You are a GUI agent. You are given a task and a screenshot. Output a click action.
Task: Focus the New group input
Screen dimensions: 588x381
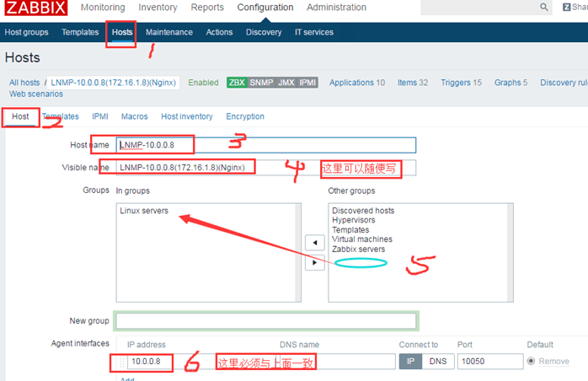click(x=266, y=321)
